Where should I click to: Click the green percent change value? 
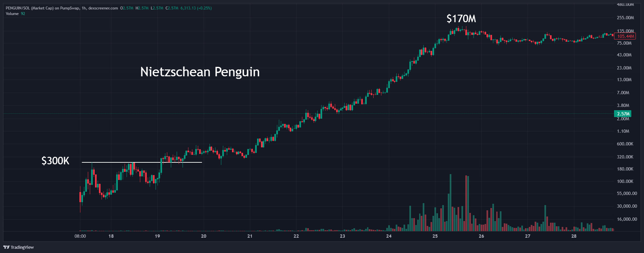point(204,8)
